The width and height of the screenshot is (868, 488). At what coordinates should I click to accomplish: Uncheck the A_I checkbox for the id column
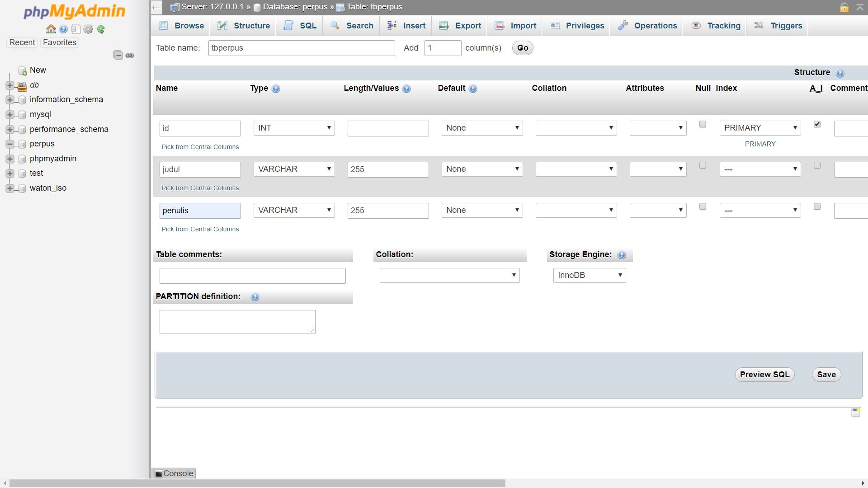point(817,124)
